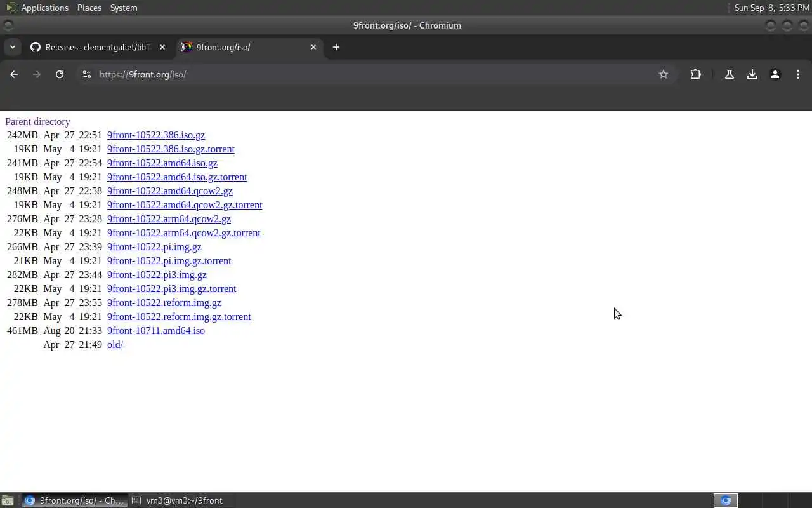This screenshot has height=508, width=812.
Task: Open 9front-10522.pi3.img.gz.torrent link
Action: coord(172,289)
